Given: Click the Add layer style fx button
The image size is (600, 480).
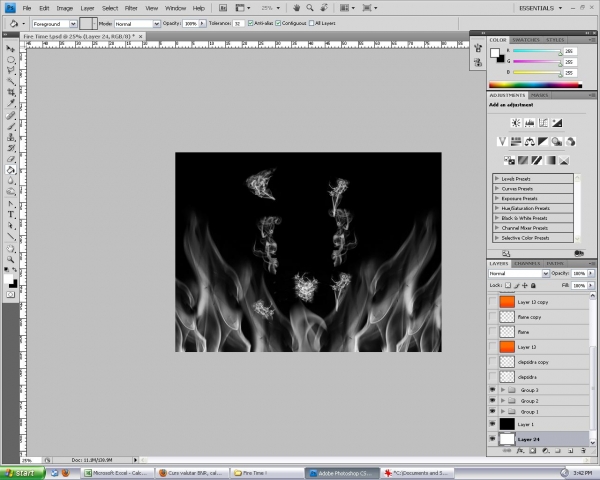Looking at the screenshot, I should pos(520,451).
